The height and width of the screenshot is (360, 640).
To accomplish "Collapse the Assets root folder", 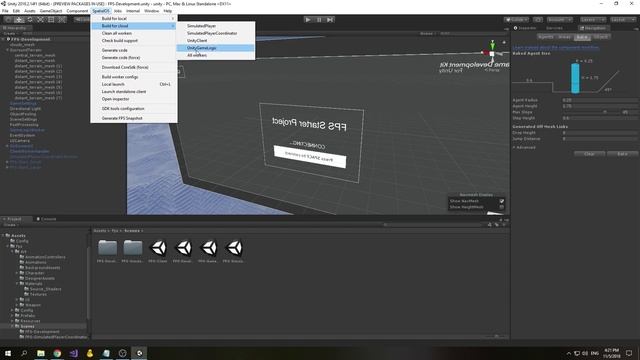I will click(x=3, y=236).
